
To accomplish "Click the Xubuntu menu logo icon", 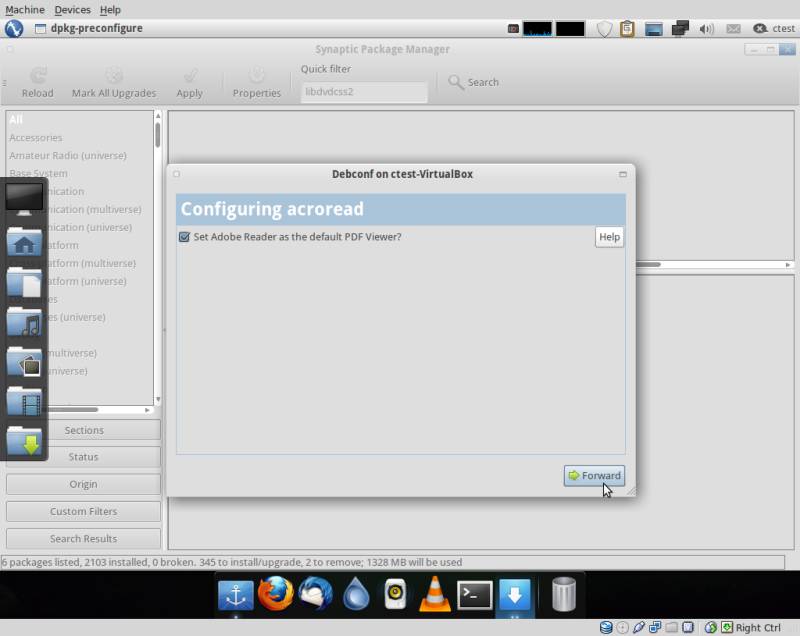I will [x=14, y=28].
